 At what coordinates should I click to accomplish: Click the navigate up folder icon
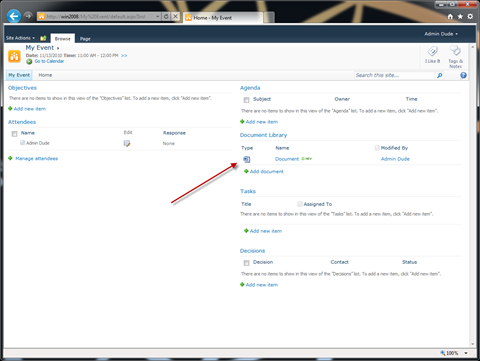point(43,38)
